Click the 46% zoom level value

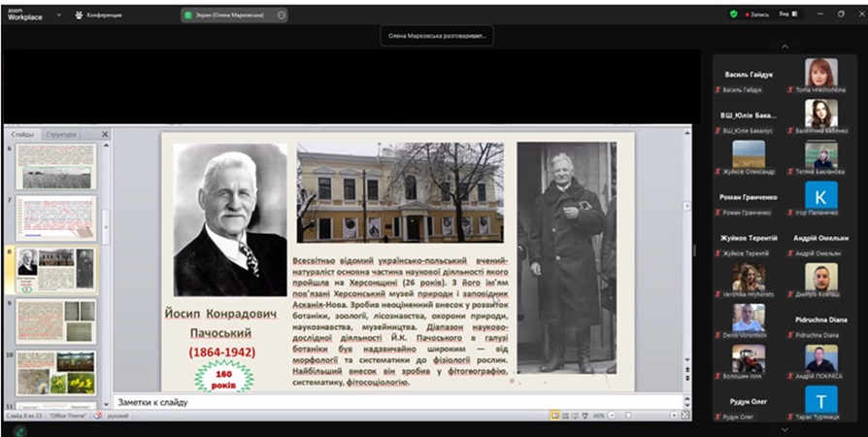[x=598, y=416]
